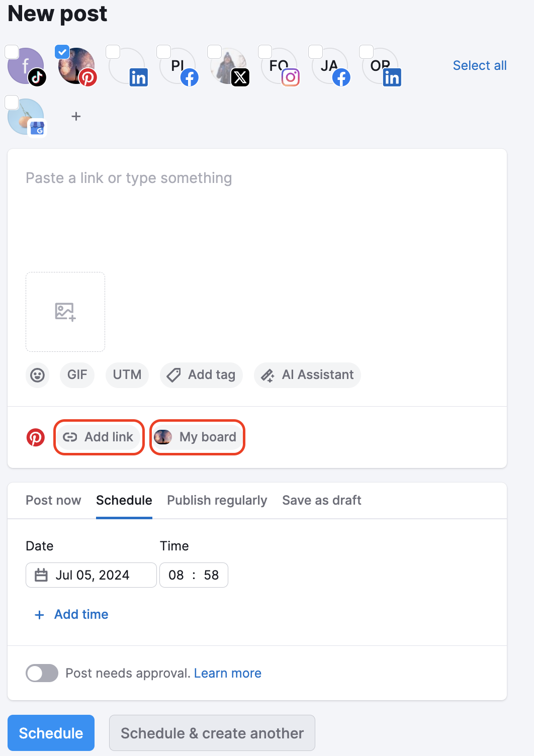Screen dimensions: 534x756
Task: Open the My board selector
Action: [x=198, y=437]
